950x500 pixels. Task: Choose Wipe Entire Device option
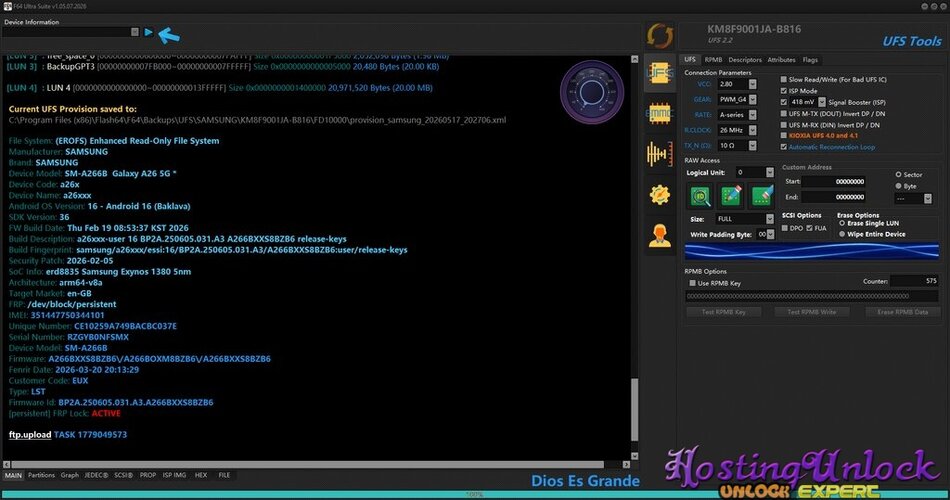point(842,234)
